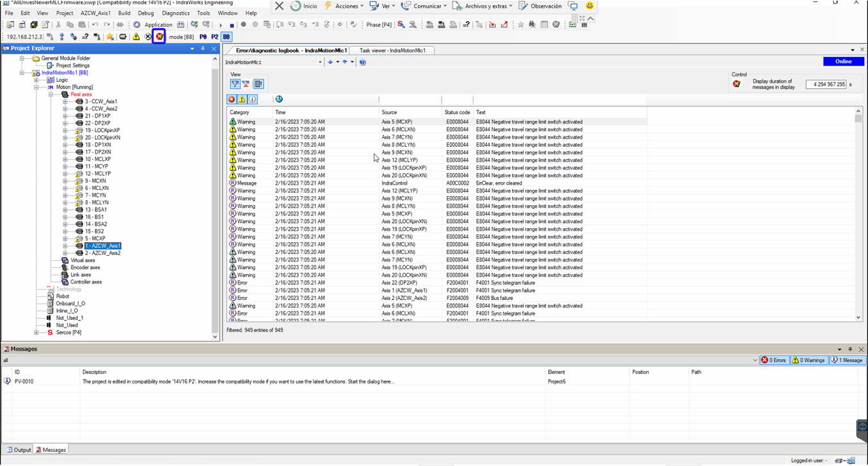The width and height of the screenshot is (868, 466).
Task: Switch to Task viewer - IndraMotionMlc1 tab
Action: [x=392, y=50]
